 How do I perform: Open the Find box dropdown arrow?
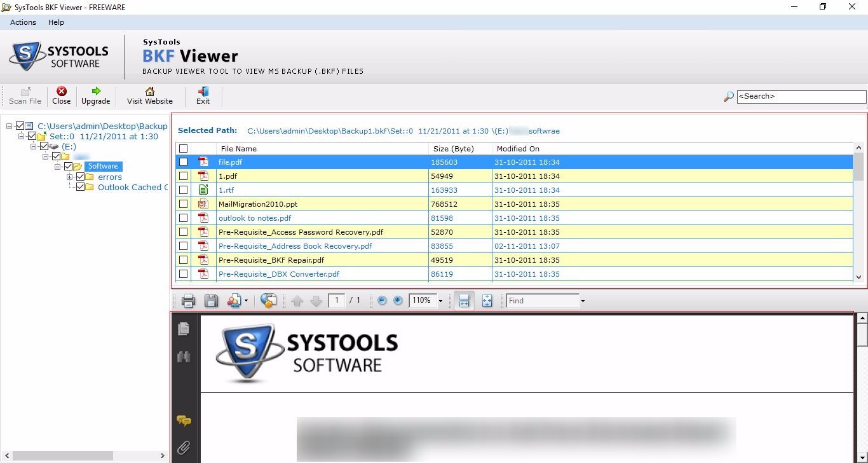tap(583, 301)
